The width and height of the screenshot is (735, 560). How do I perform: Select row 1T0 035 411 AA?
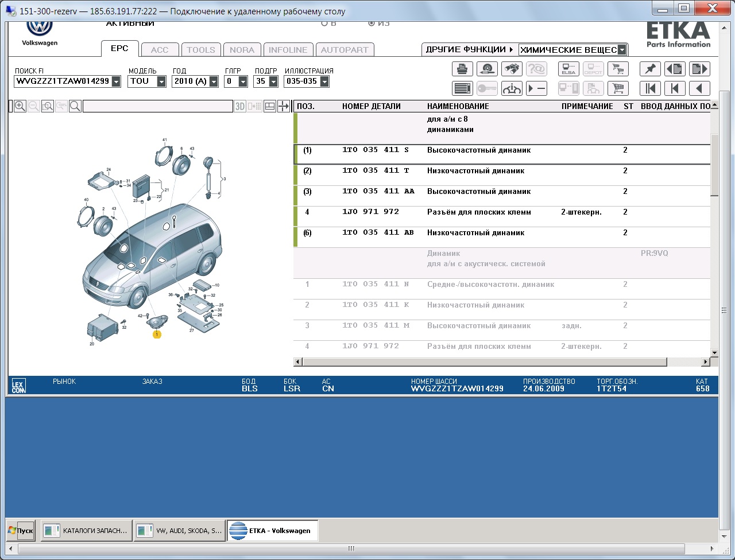[502, 196]
